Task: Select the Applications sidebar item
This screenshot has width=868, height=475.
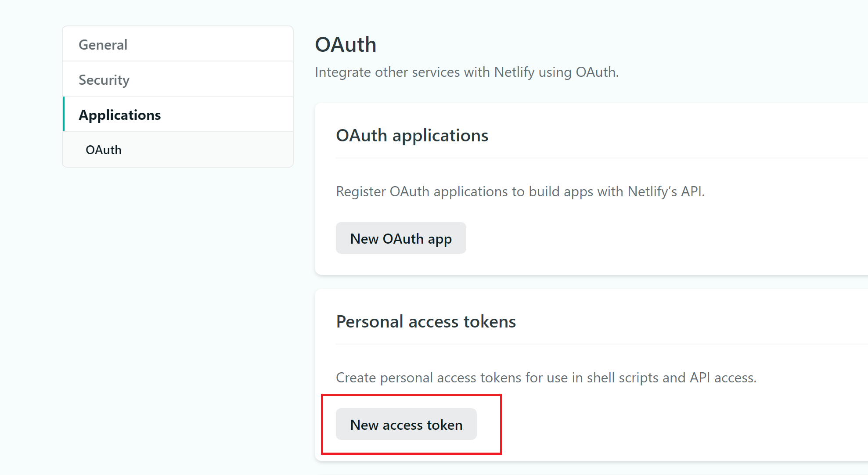Action: point(120,115)
